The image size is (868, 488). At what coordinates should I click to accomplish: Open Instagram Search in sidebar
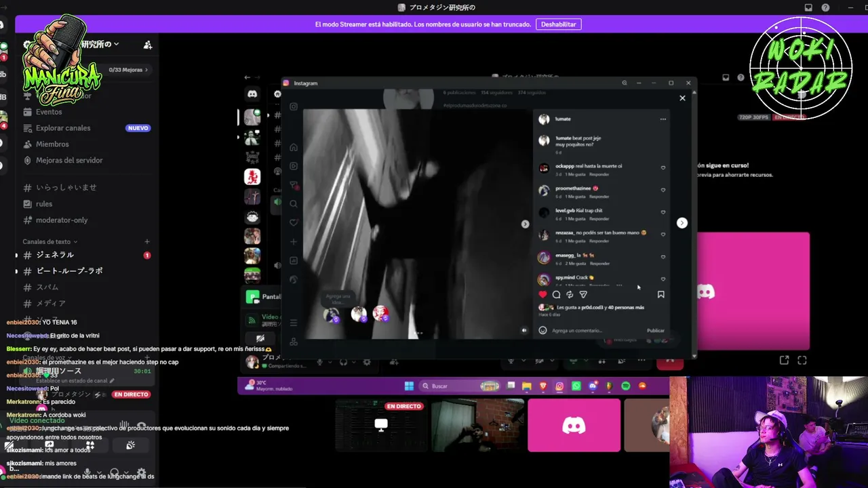coord(294,204)
